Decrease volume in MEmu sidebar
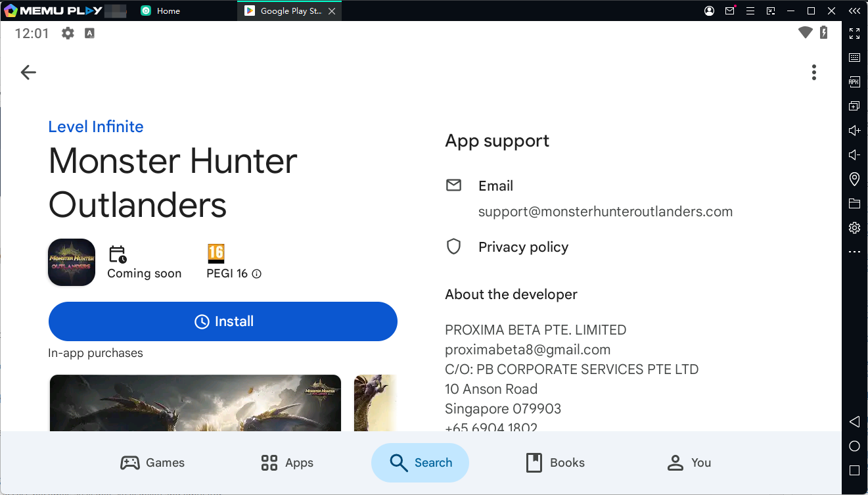 [854, 154]
